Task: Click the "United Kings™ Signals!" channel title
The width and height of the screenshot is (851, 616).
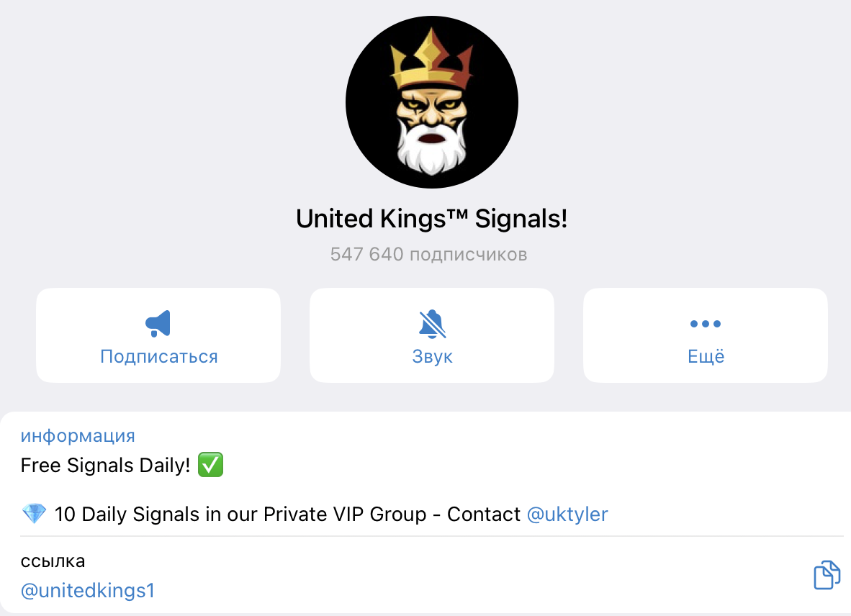Action: [x=432, y=219]
